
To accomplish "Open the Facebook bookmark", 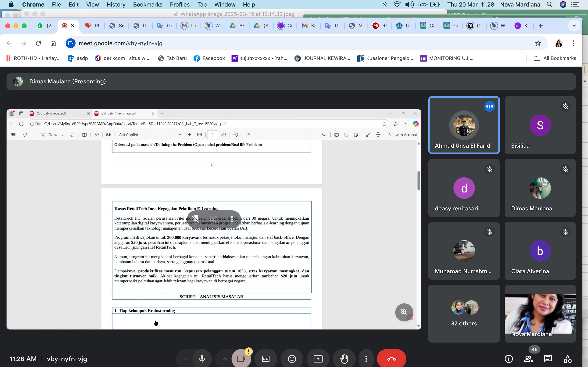I will tap(209, 58).
